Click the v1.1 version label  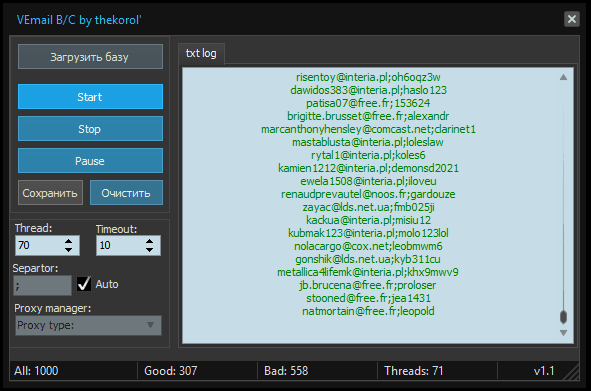[x=544, y=371]
